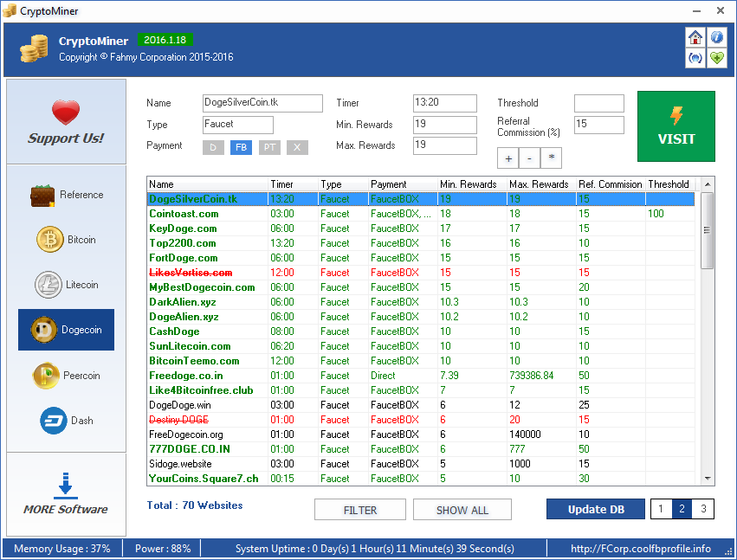This screenshot has width=737, height=560.
Task: Click the list scrollbar down arrow
Action: (708, 479)
